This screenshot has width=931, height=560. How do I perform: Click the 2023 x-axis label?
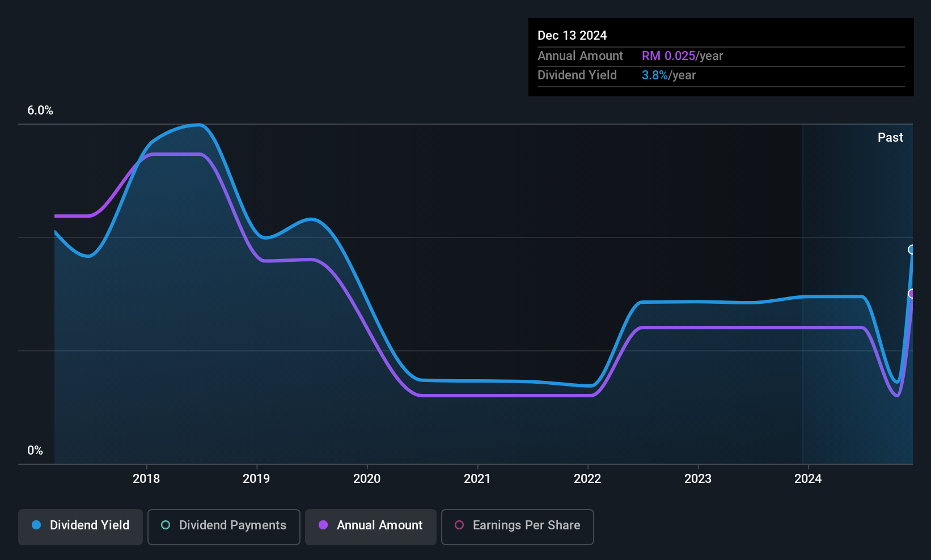698,478
